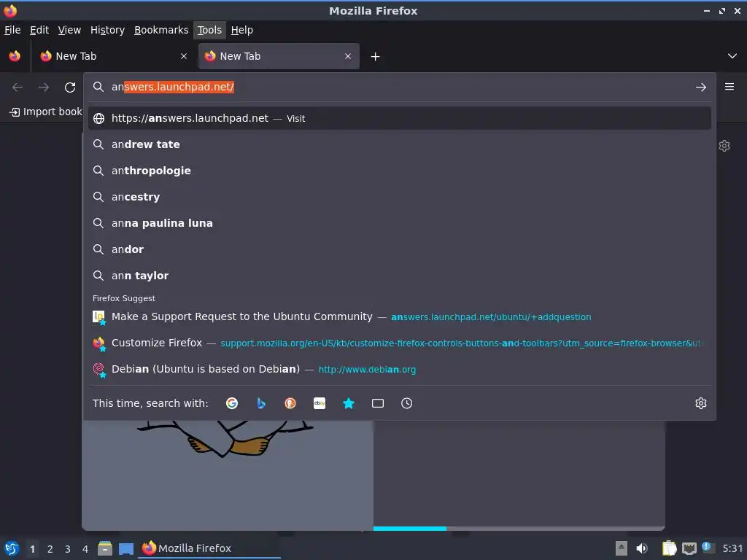Open the removable media eject tray icon
Screen dimensions: 747x560
[622, 548]
